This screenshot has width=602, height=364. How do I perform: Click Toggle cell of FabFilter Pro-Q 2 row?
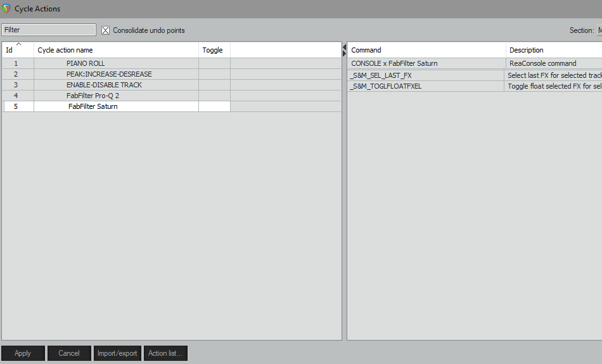(x=214, y=96)
